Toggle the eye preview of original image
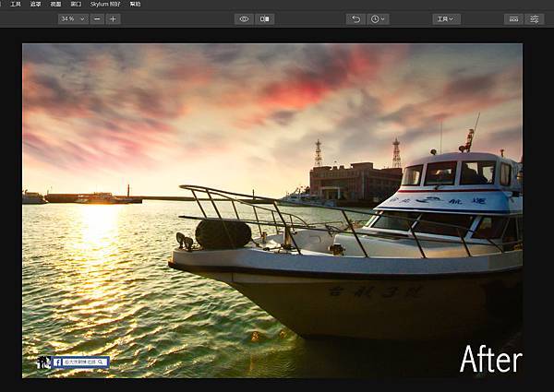Viewport: 554px width, 392px height. [244, 19]
